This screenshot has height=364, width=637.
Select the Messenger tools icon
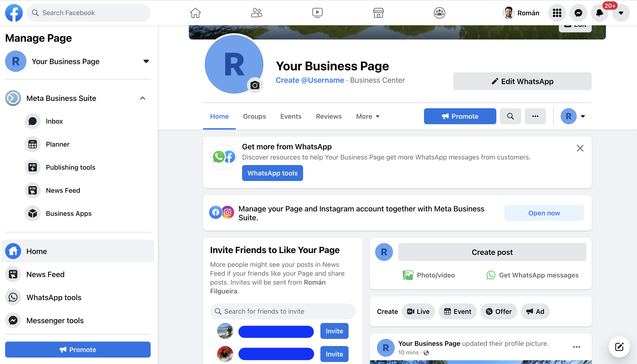coord(13,320)
